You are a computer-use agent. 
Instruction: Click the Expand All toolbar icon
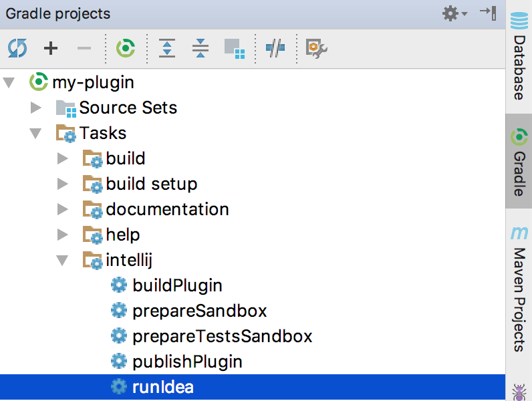pyautogui.click(x=167, y=48)
